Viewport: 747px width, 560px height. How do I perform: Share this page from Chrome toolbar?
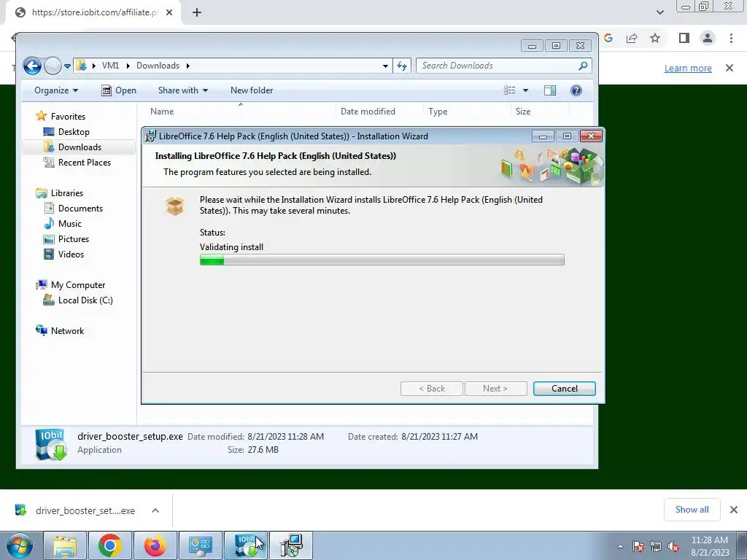coord(632,38)
